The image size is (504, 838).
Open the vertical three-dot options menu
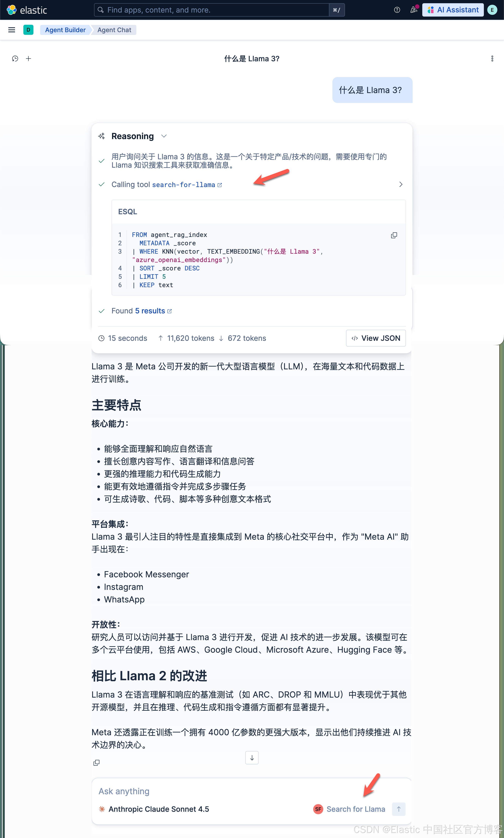(492, 58)
